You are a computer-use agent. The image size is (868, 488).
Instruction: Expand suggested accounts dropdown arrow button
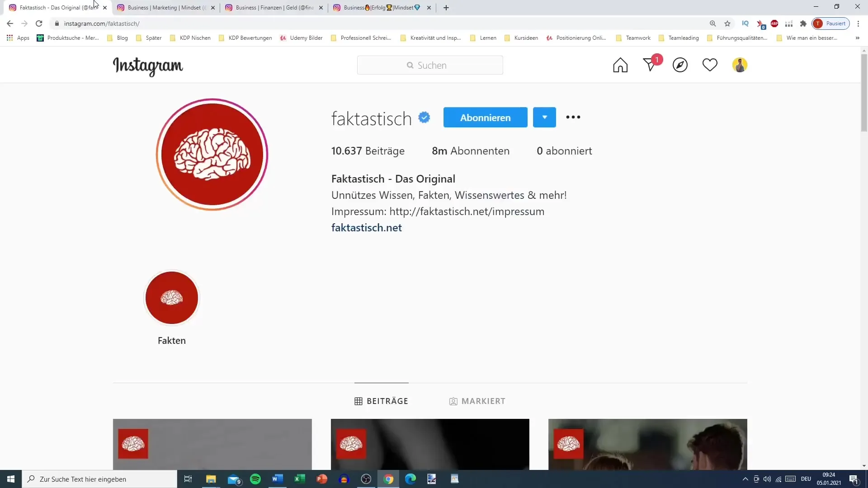coord(544,117)
